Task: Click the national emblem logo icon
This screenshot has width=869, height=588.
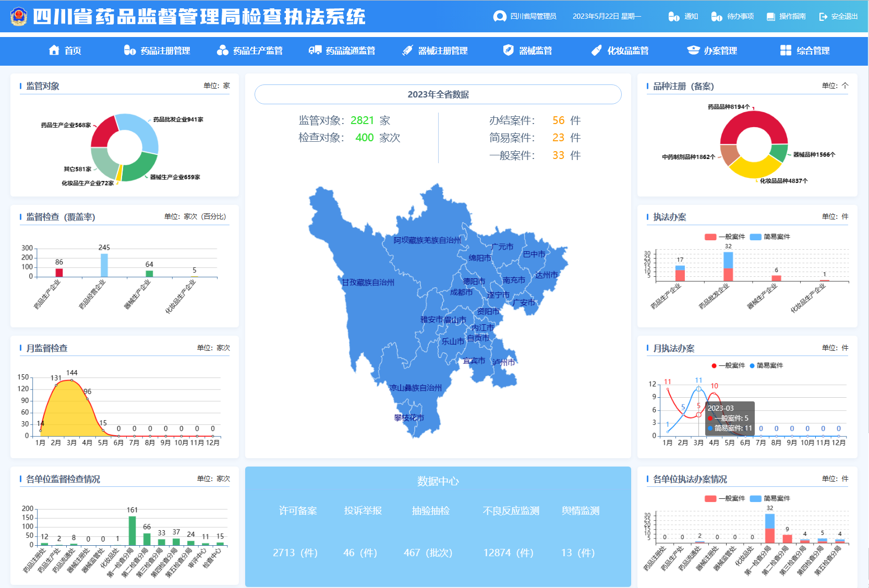Action: tap(19, 17)
